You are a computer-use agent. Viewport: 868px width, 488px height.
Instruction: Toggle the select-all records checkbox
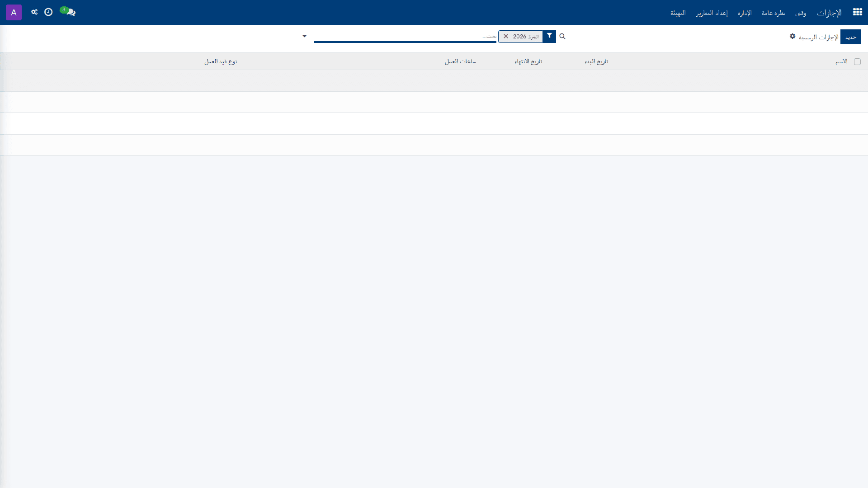coord(857,61)
